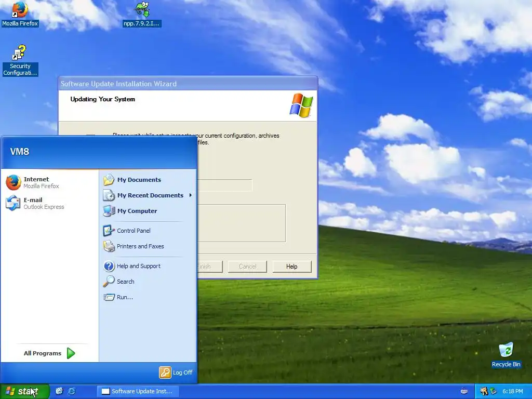Screen dimensions: 532x399
Task: Click the green arrow beside All Programs
Action: [71, 353]
